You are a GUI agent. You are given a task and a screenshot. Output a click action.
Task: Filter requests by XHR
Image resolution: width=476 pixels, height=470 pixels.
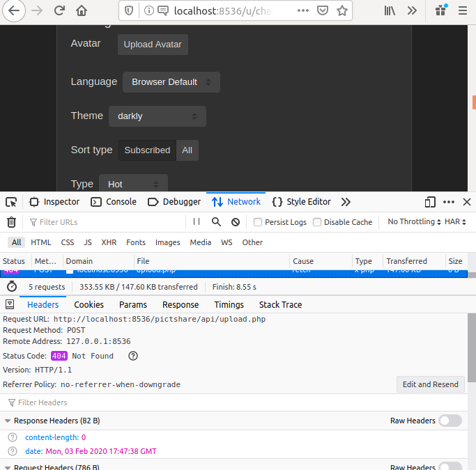click(x=109, y=242)
